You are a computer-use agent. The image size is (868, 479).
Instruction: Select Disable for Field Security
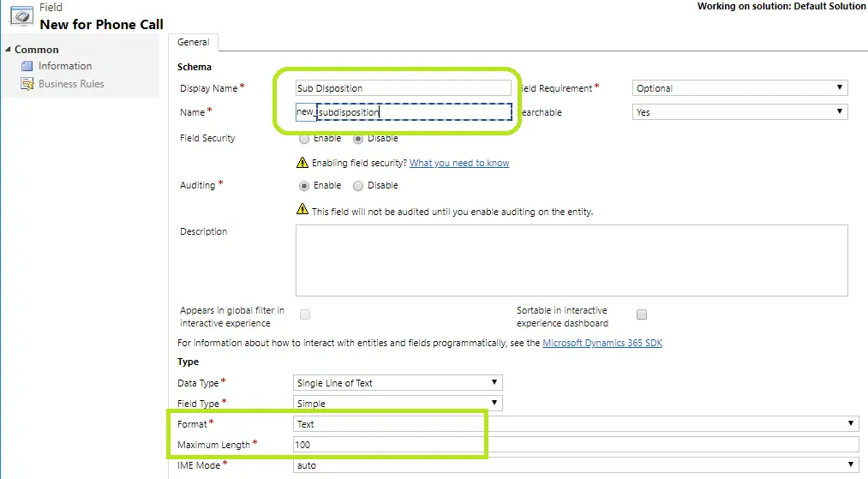[x=358, y=139]
